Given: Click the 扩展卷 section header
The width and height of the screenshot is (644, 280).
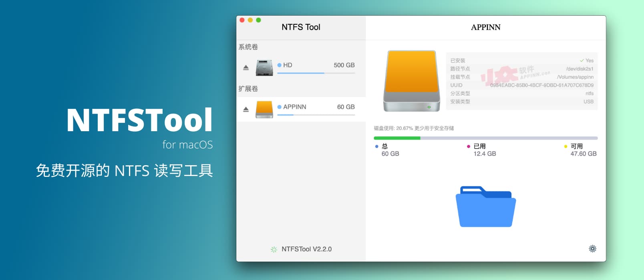Looking at the screenshot, I should pos(248,88).
